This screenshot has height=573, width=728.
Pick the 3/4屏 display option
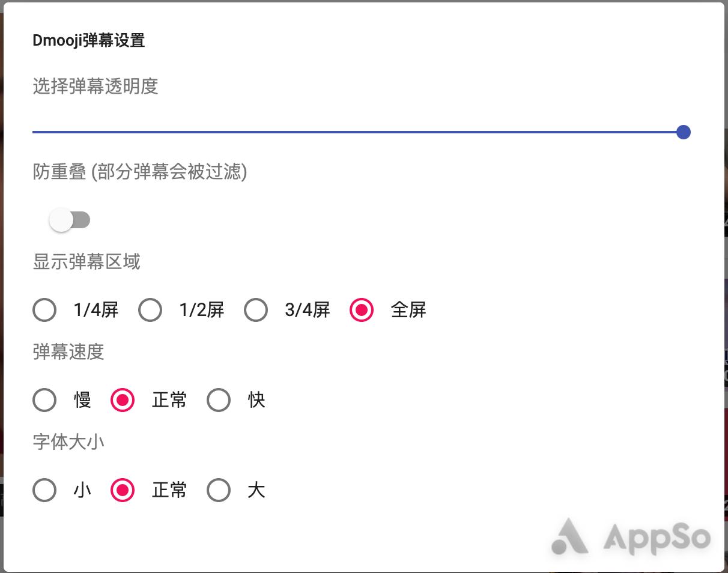256,310
